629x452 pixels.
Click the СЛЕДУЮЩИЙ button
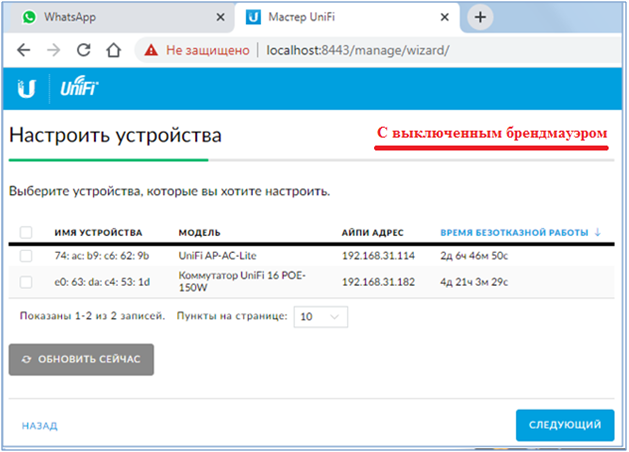pyautogui.click(x=565, y=425)
